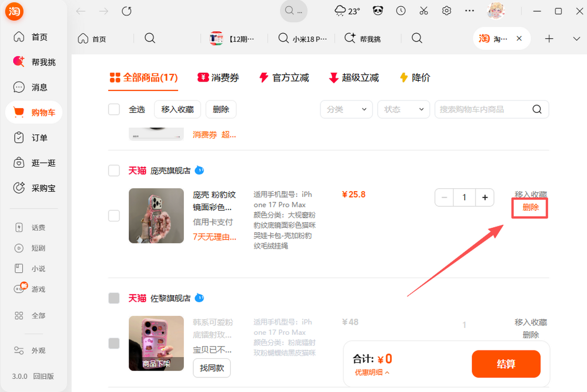Expand the 分类 category dropdown

pyautogui.click(x=346, y=109)
